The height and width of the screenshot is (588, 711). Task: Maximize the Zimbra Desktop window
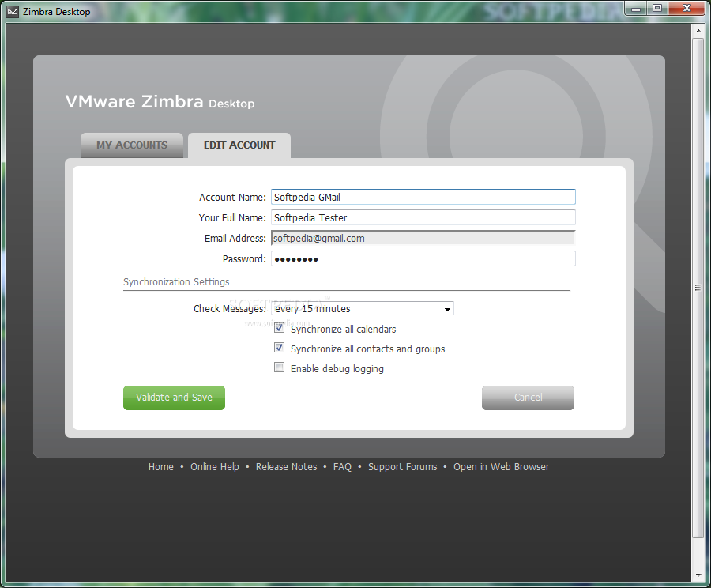(x=657, y=8)
